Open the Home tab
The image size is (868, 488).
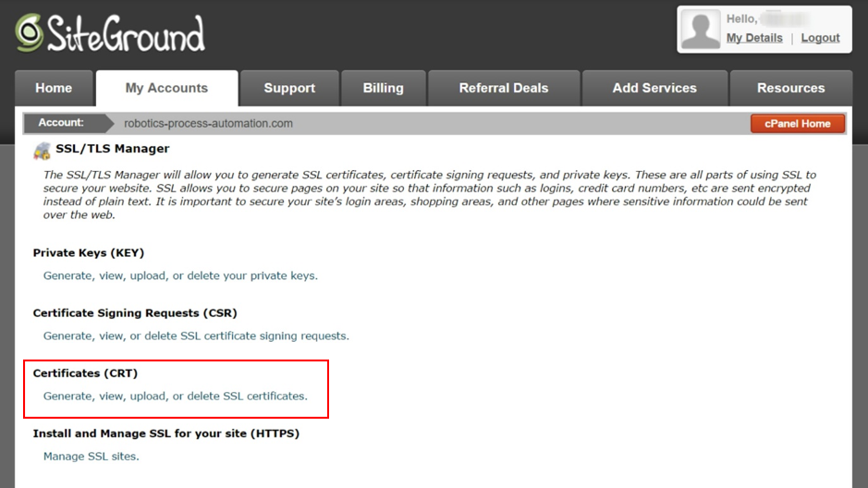click(x=54, y=88)
